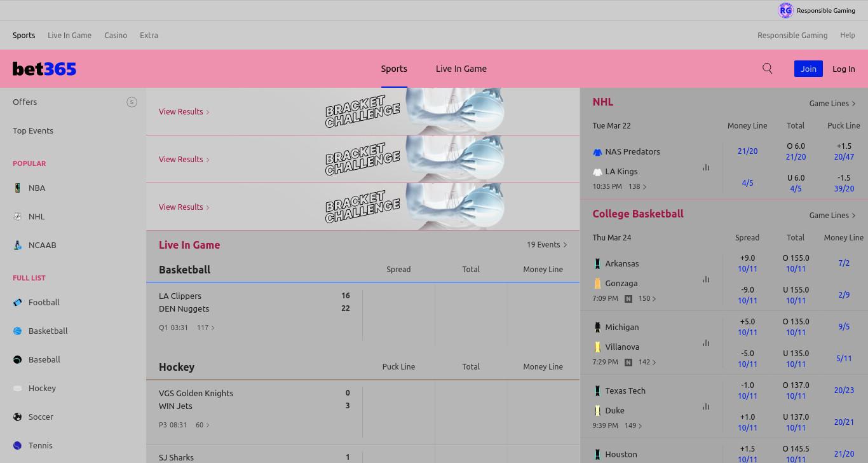
Task: Click the Tennis ball icon
Action: pyautogui.click(x=18, y=445)
